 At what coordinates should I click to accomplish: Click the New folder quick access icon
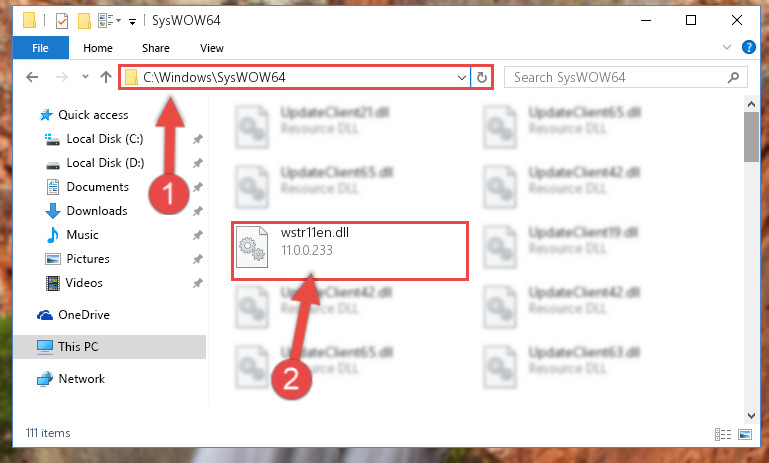84,21
